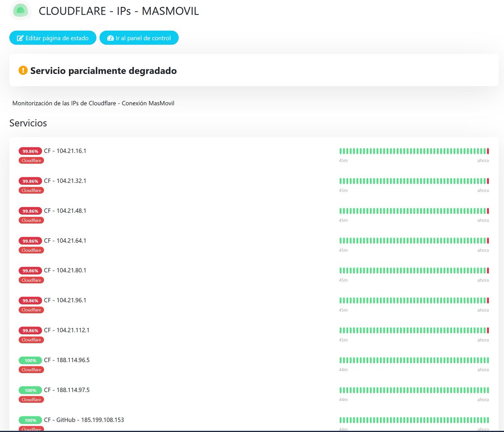Select service name "CF - 188.114.96.5"
504x432 pixels.
(x=67, y=360)
